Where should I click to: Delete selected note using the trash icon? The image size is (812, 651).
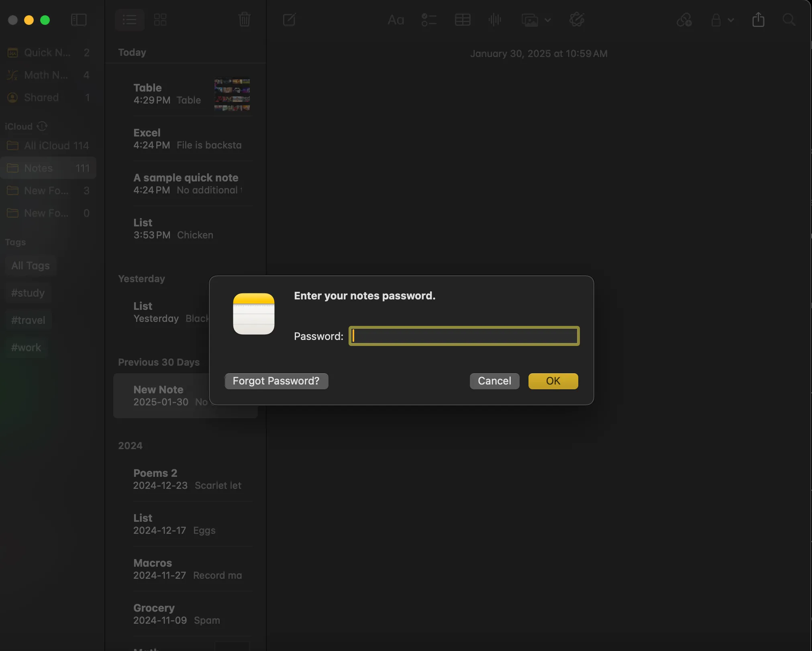245,20
